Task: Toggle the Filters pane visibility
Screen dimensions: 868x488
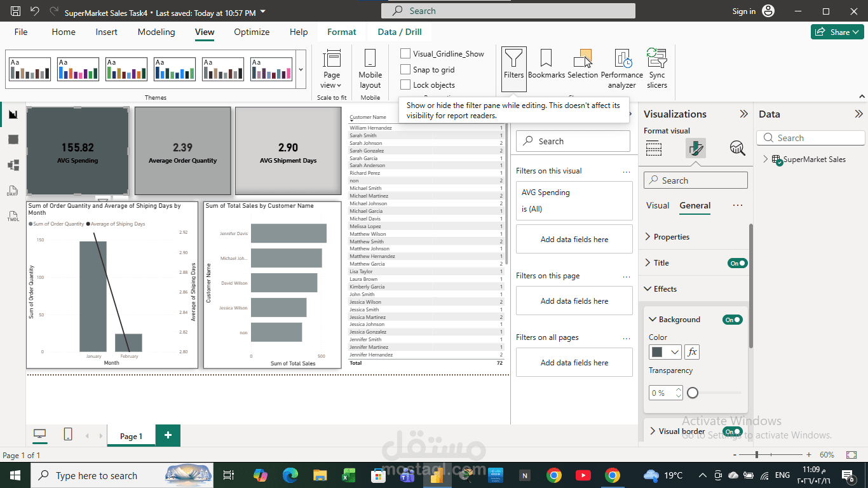Action: click(513, 68)
